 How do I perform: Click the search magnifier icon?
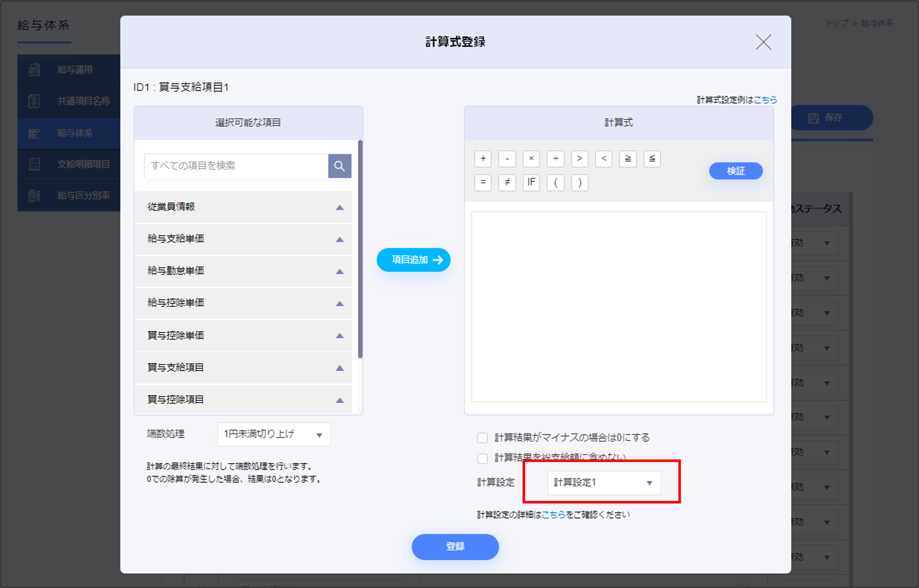tap(340, 166)
